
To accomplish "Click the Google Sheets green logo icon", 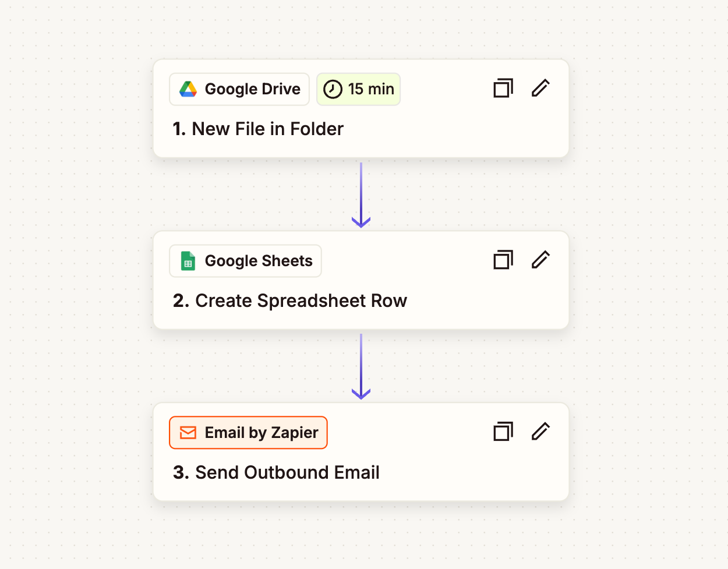I will click(x=188, y=261).
